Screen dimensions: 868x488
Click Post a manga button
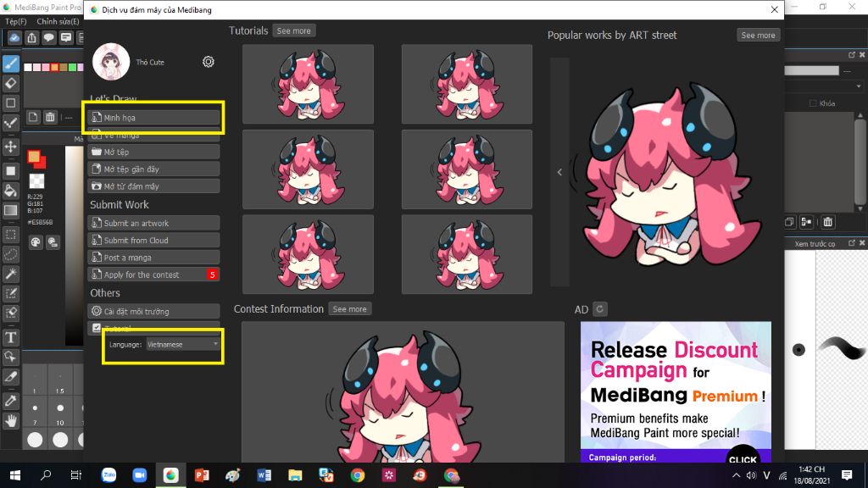click(154, 258)
